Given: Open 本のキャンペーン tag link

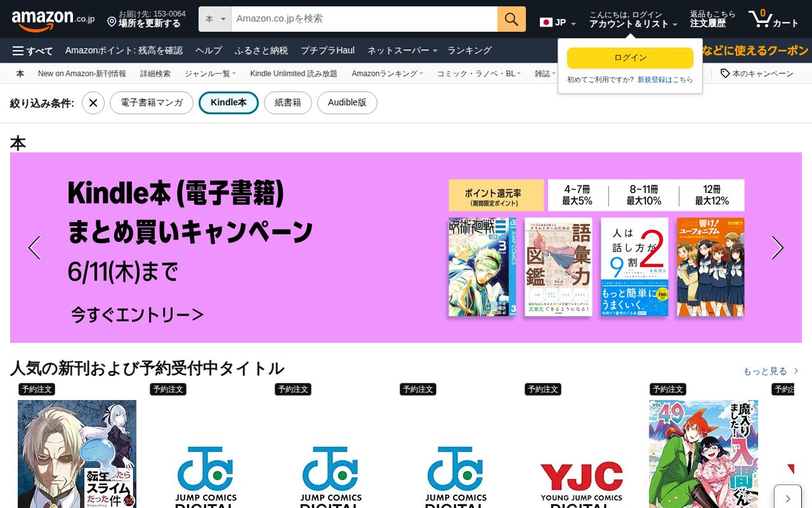Looking at the screenshot, I should click(757, 74).
